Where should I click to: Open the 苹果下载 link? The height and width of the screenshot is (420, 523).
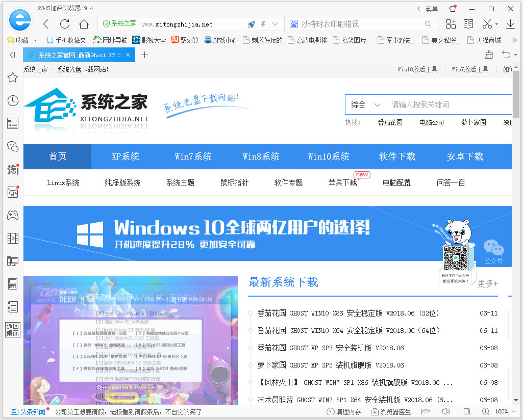(x=342, y=182)
